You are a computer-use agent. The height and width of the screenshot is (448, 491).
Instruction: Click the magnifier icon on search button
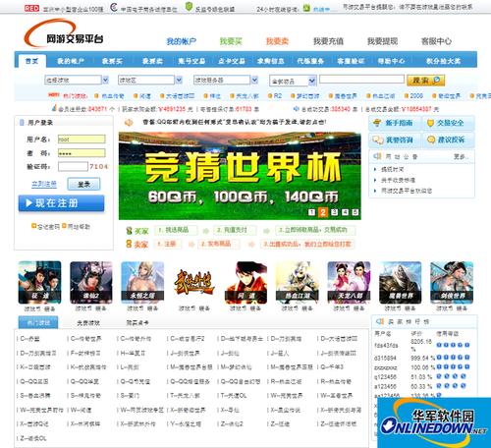[437, 81]
